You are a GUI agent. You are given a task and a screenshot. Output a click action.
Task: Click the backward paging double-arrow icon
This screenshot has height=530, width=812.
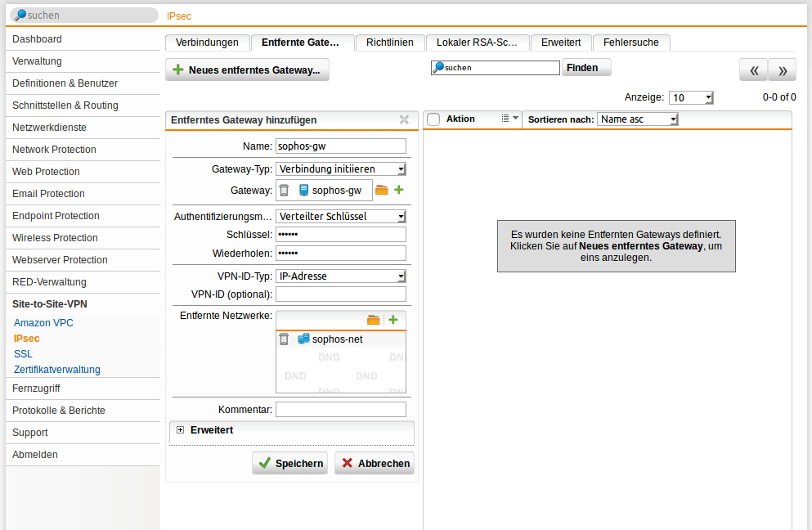752,70
